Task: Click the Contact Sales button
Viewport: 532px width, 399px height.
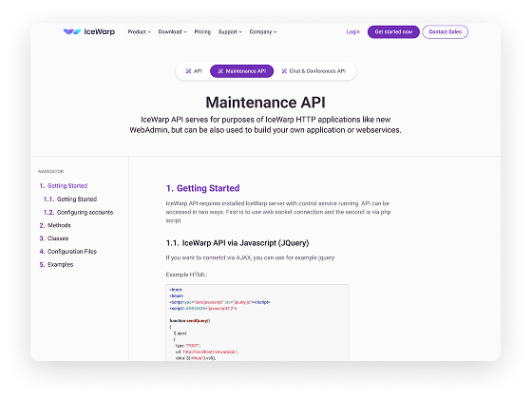Action: 446,32
